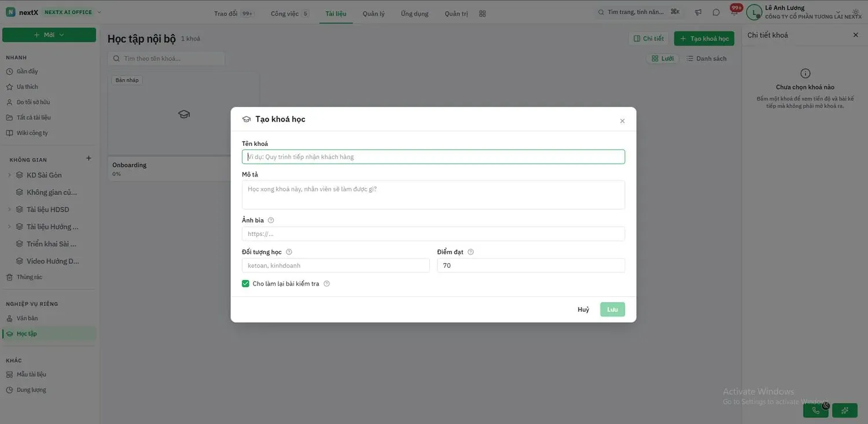Click the Onboarding course graduation cap thumbnail

coord(184,115)
